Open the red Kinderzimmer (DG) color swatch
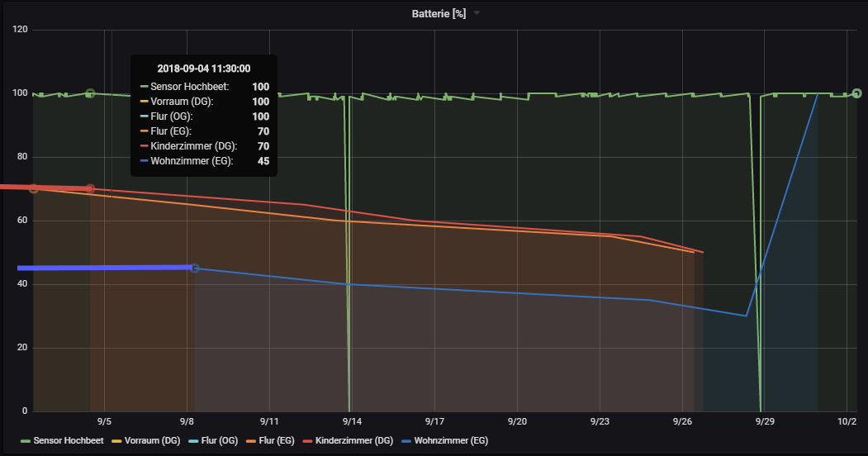 coord(307,441)
